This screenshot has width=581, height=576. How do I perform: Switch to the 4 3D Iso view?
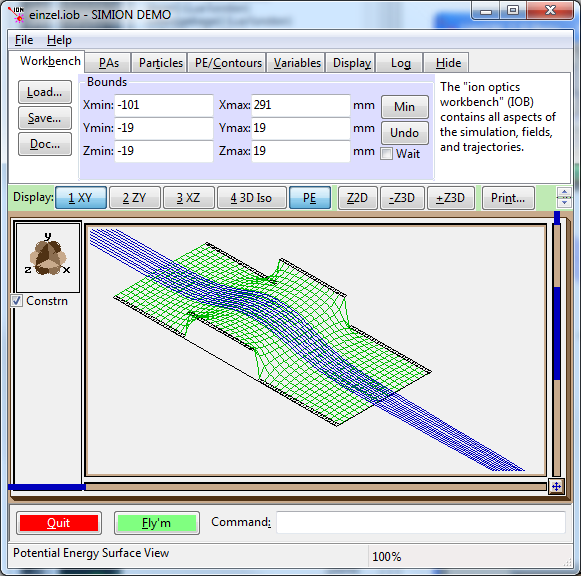tap(251, 198)
